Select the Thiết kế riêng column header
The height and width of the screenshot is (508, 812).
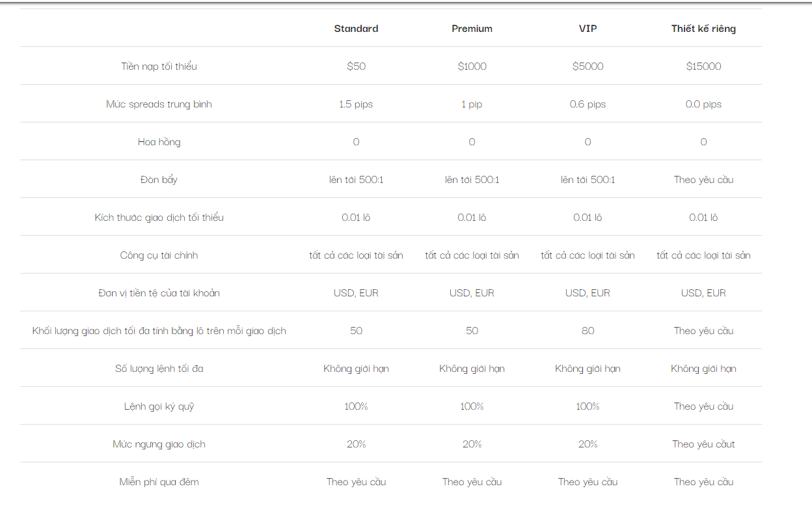click(x=703, y=29)
